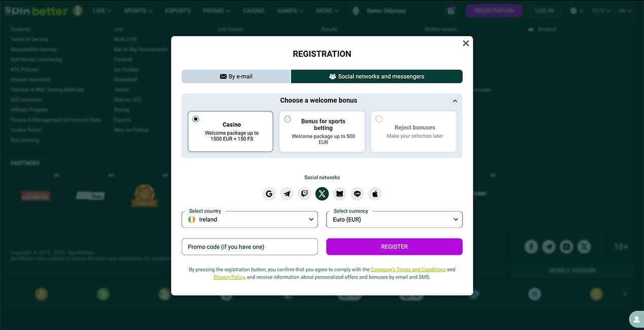
Task: Select the MetaMask icon for registration
Action: pos(339,193)
